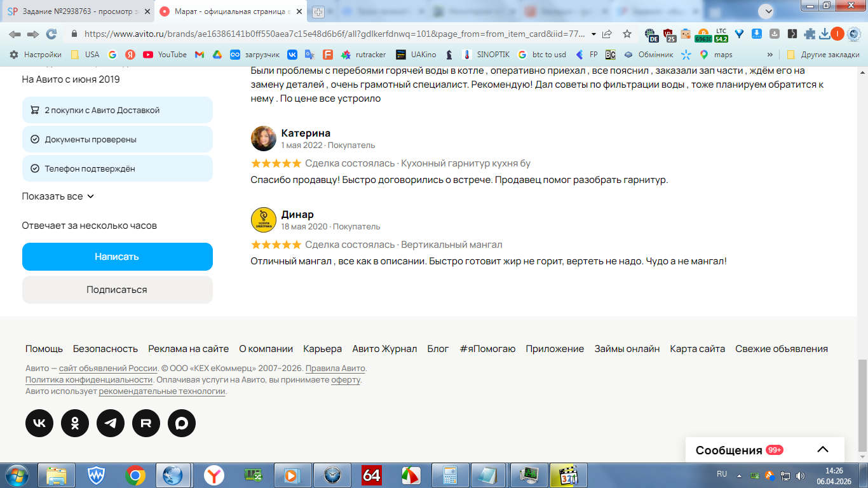Open the Другие закладки folder
This screenshot has height=488, width=868.
click(x=824, y=55)
